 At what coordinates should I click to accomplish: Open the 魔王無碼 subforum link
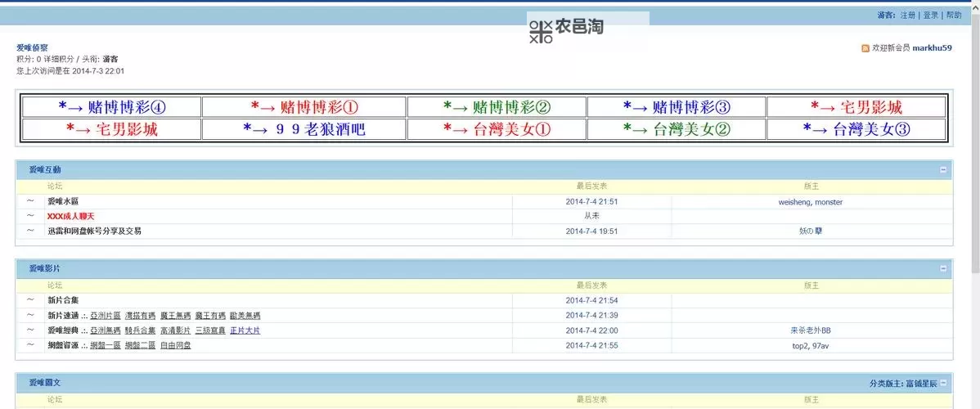pyautogui.click(x=175, y=315)
